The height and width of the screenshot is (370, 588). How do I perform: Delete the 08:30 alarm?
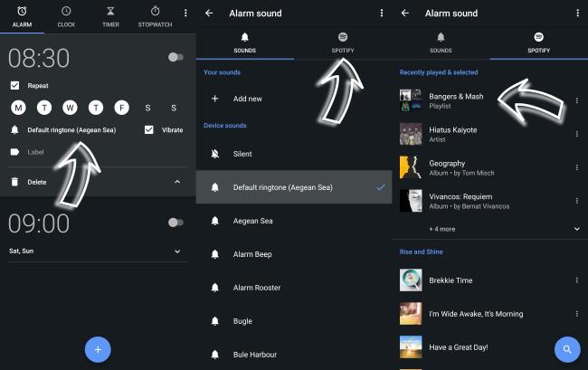click(37, 182)
